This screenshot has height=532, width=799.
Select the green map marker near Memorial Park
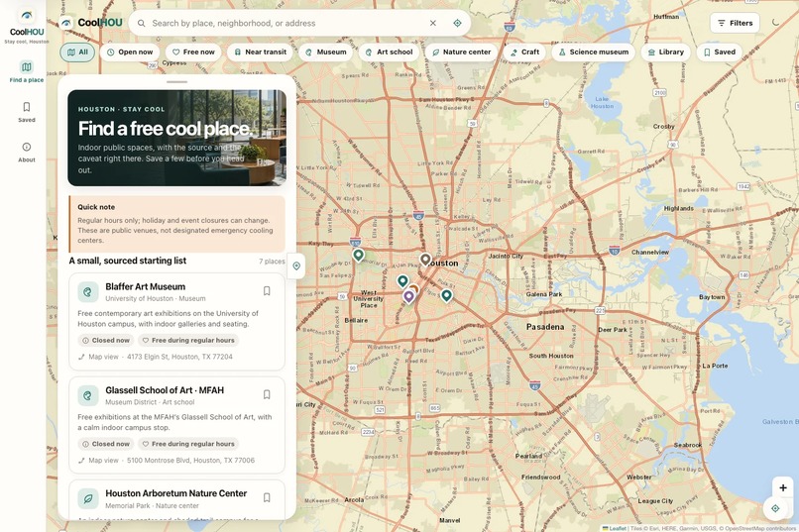(358, 255)
